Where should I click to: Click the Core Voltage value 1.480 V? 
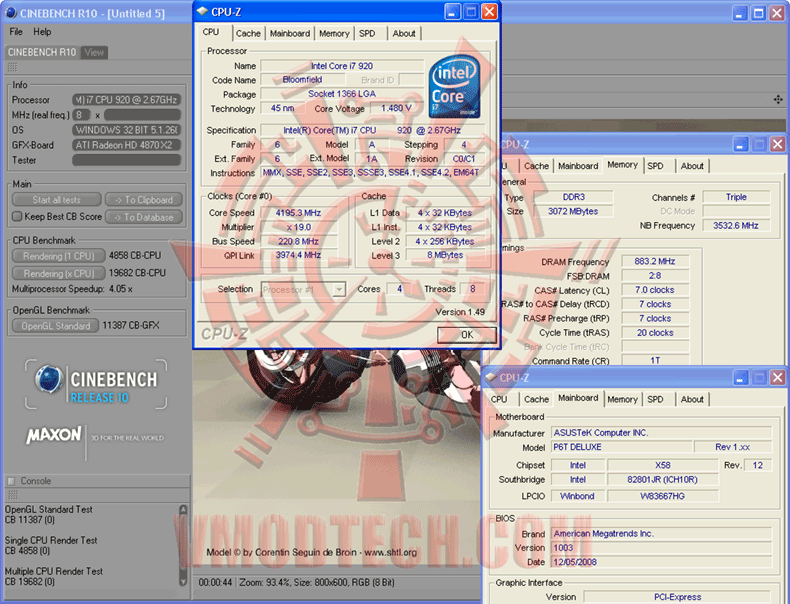click(x=396, y=108)
